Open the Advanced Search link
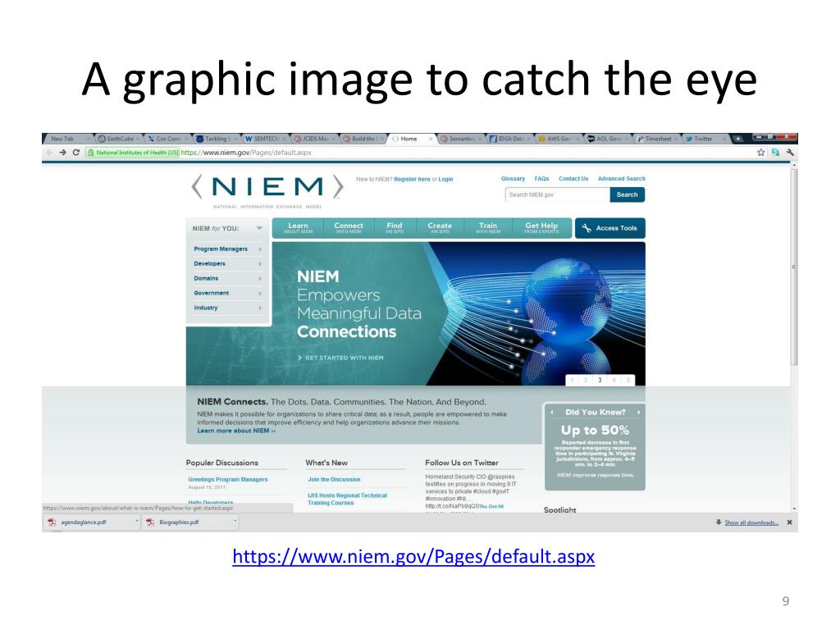Screen dimensions: 840x630 pyautogui.click(x=622, y=179)
